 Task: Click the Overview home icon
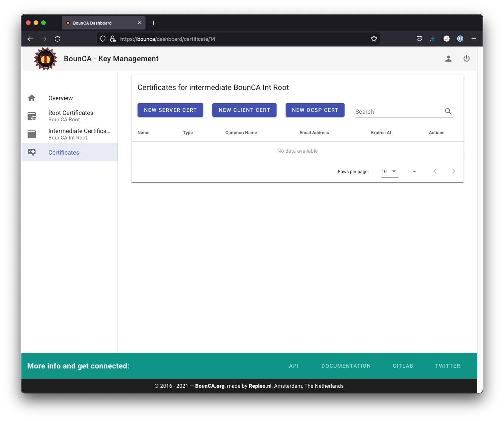pos(32,98)
